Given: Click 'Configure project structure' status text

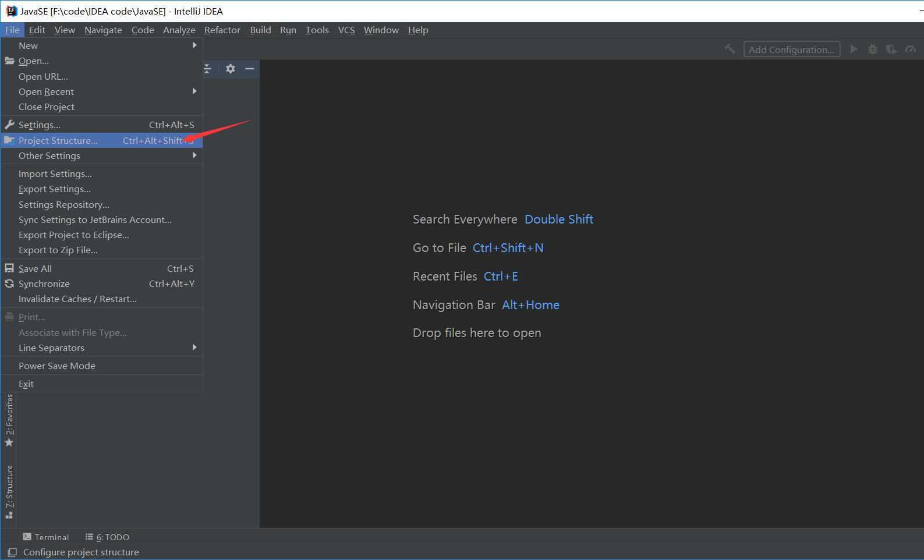Looking at the screenshot, I should click(81, 552).
